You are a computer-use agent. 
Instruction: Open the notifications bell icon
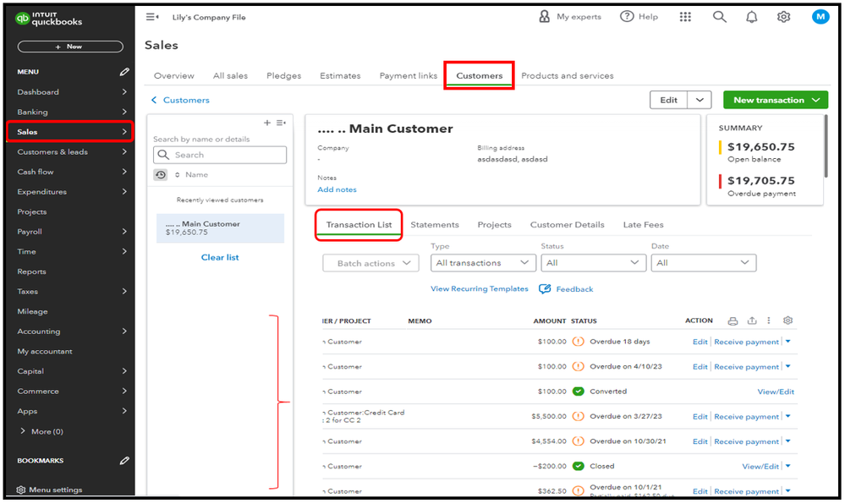coord(751,17)
